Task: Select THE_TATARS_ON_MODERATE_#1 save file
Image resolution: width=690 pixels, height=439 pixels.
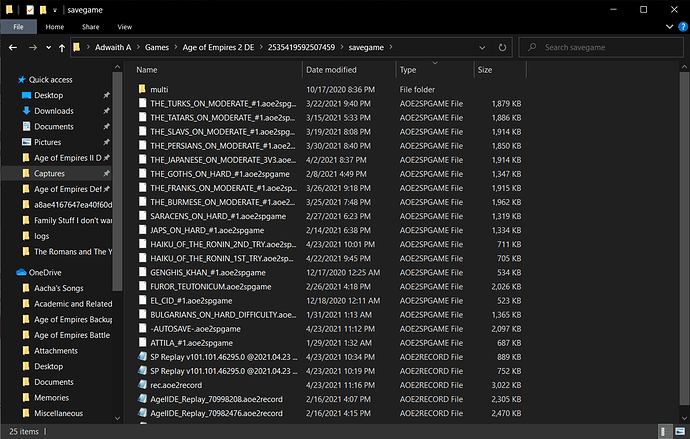Action: click(223, 118)
